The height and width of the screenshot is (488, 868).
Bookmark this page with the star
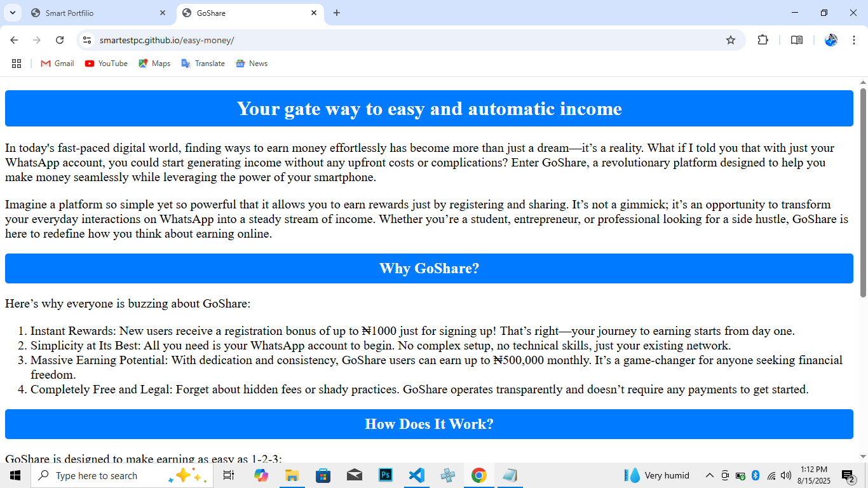[731, 40]
